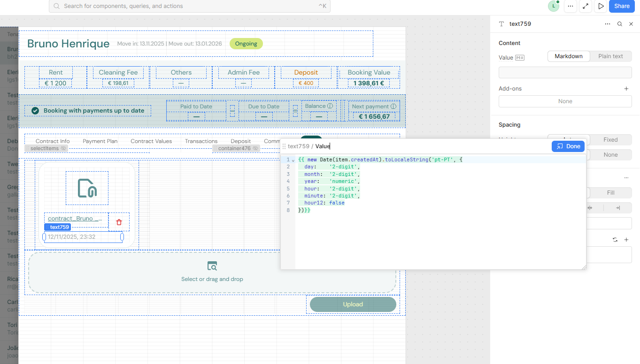Hide the selectItems component with its eye toggle

pyautogui.click(x=63, y=148)
